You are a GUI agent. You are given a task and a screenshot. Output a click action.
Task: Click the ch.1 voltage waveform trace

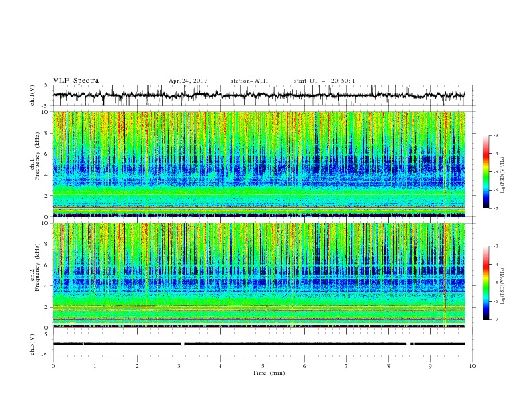tap(259, 95)
